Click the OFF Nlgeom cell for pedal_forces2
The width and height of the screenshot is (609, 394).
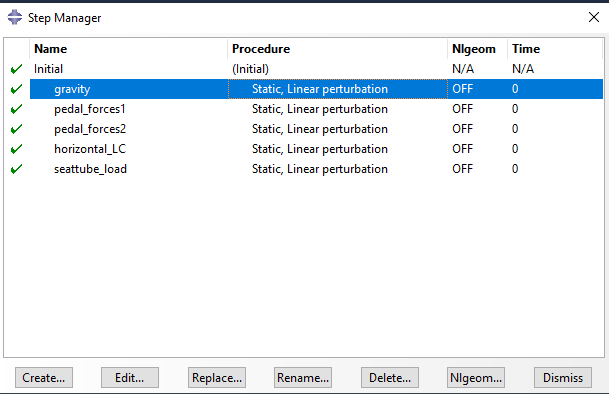pyautogui.click(x=463, y=129)
